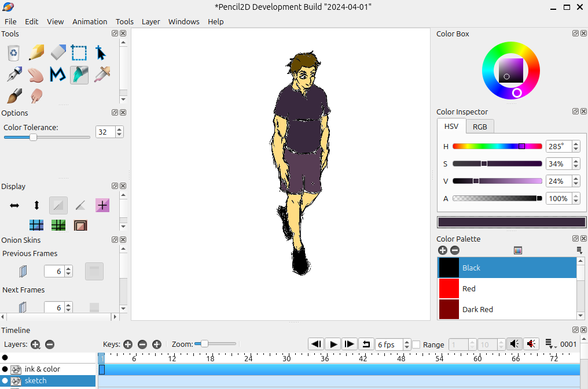Play the animation
Screen dimensions: 588x389
click(333, 344)
